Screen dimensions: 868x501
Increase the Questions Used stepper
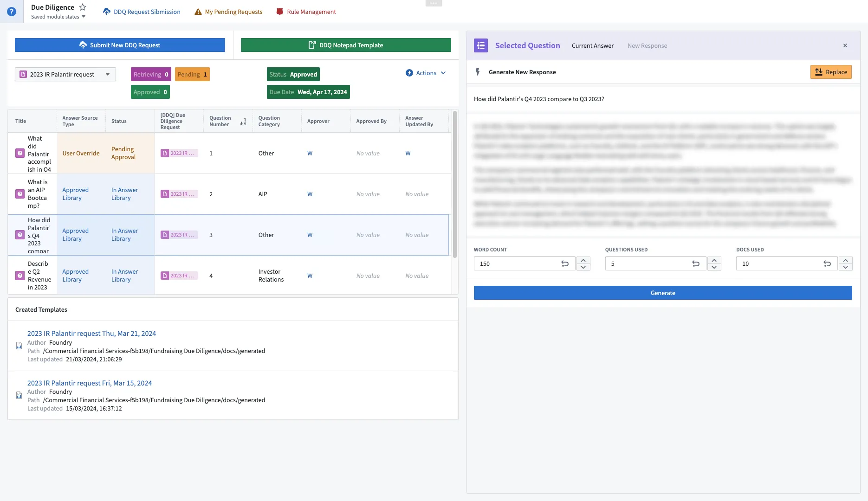[714, 260]
